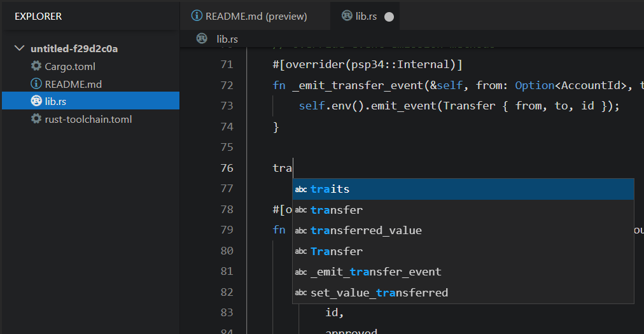The height and width of the screenshot is (334, 644).
Task: Click the Rust icon in the lib.rs tab
Action: point(347,16)
